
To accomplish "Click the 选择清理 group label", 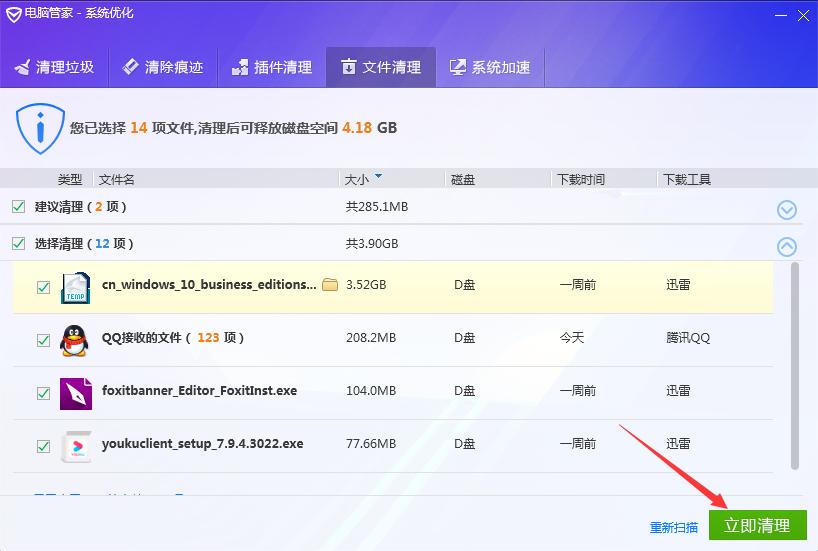I will (x=84, y=243).
